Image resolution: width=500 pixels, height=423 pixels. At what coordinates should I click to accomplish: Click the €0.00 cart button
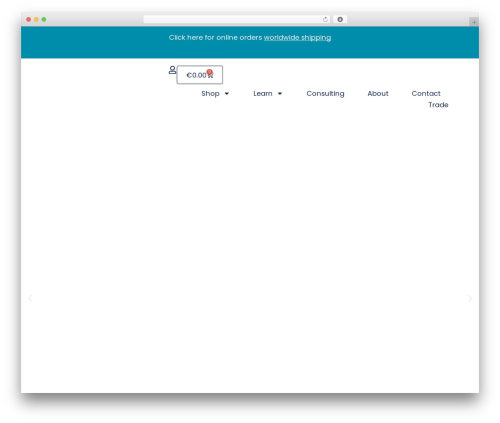200,75
